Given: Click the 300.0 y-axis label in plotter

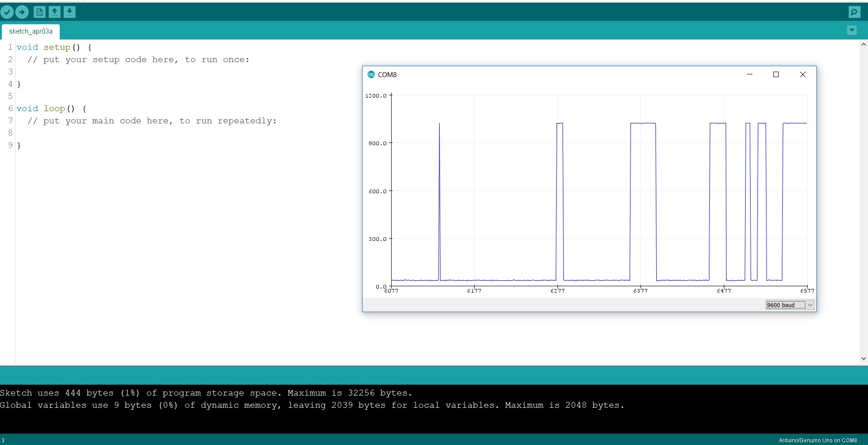Looking at the screenshot, I should 378,239.
